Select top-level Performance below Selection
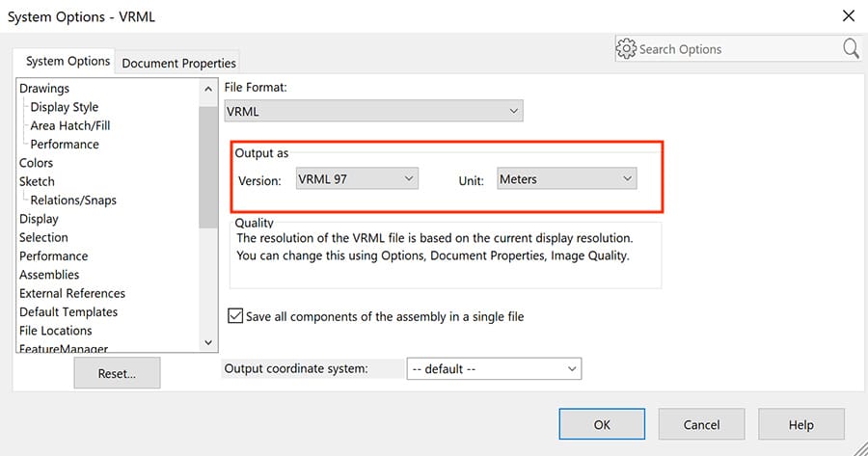Screen dimensions: 868x456 click(54, 256)
